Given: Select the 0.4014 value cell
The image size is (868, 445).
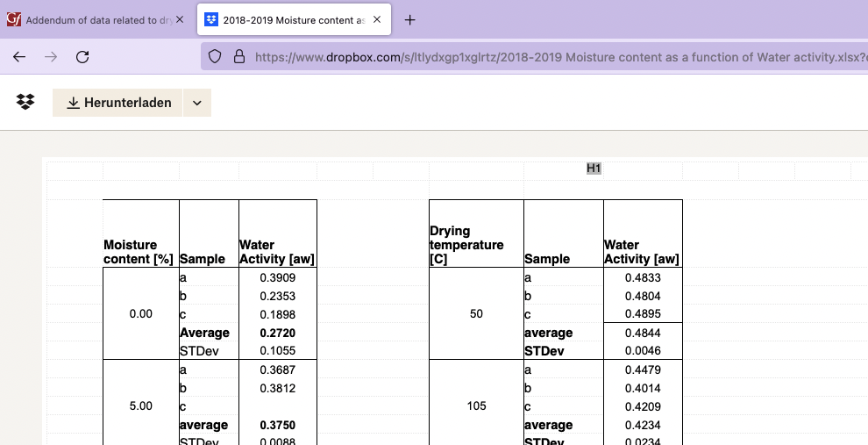Looking at the screenshot, I should [643, 388].
